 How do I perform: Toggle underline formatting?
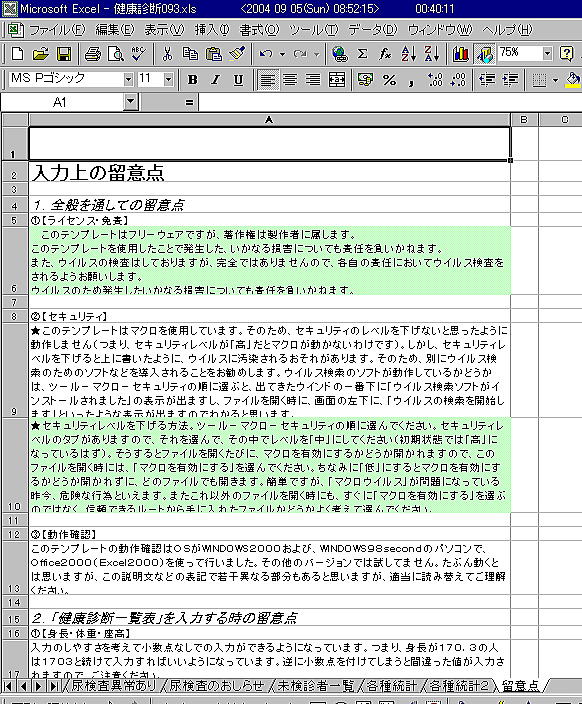tap(238, 80)
